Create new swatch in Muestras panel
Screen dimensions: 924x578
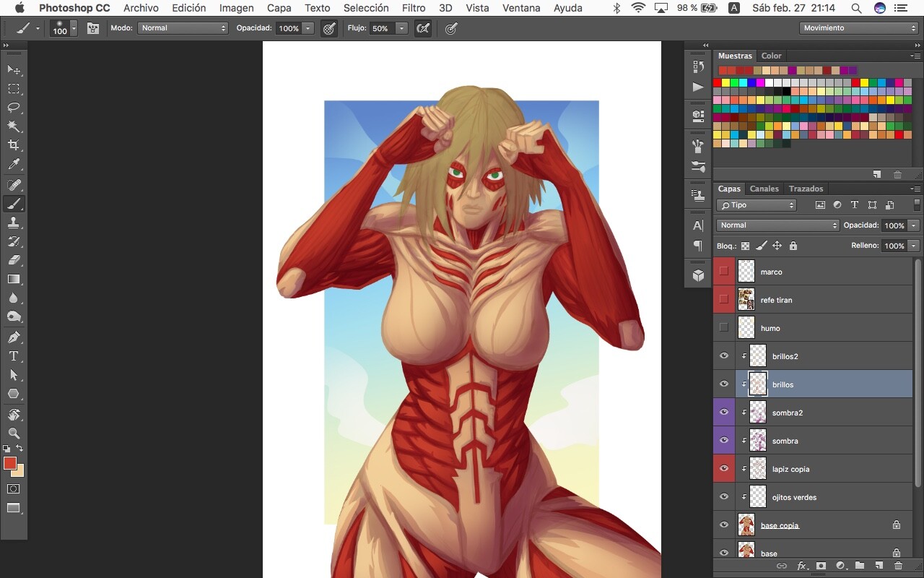point(876,174)
